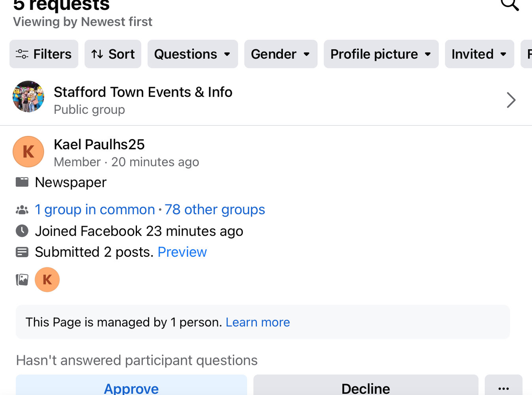This screenshot has height=395, width=532.
Task: Open the Invited dropdown filter
Action: click(x=479, y=54)
